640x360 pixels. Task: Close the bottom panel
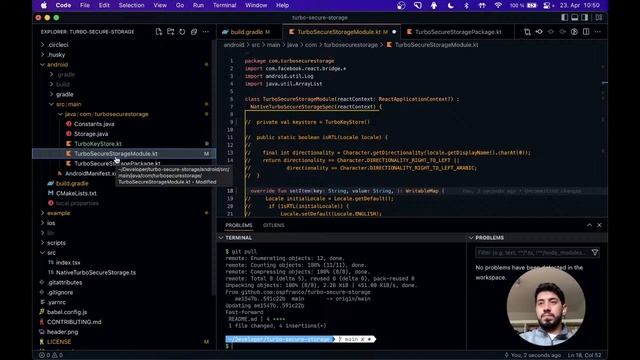tap(599, 225)
